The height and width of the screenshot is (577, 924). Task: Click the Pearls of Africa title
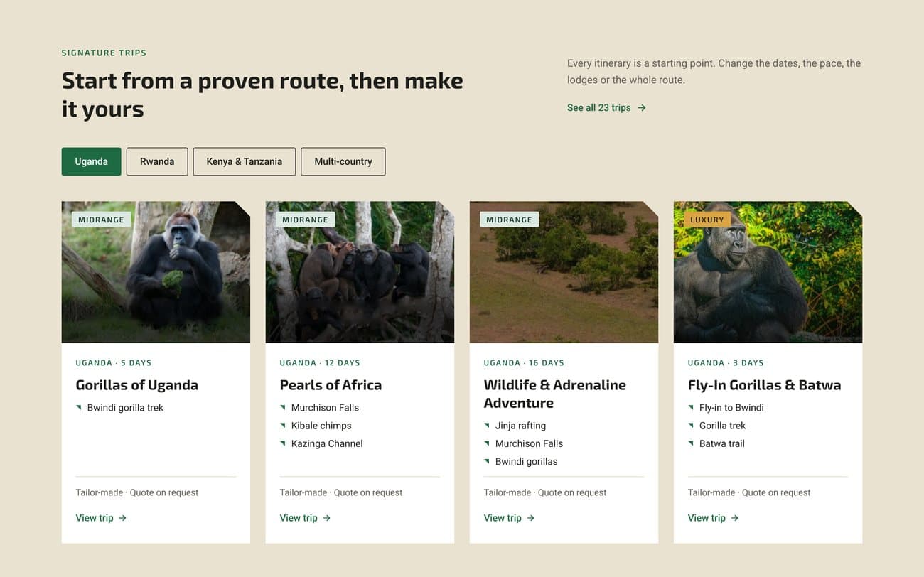[331, 385]
